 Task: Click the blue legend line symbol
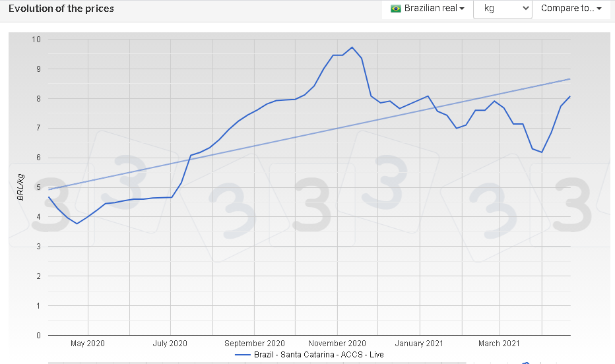coord(243,354)
